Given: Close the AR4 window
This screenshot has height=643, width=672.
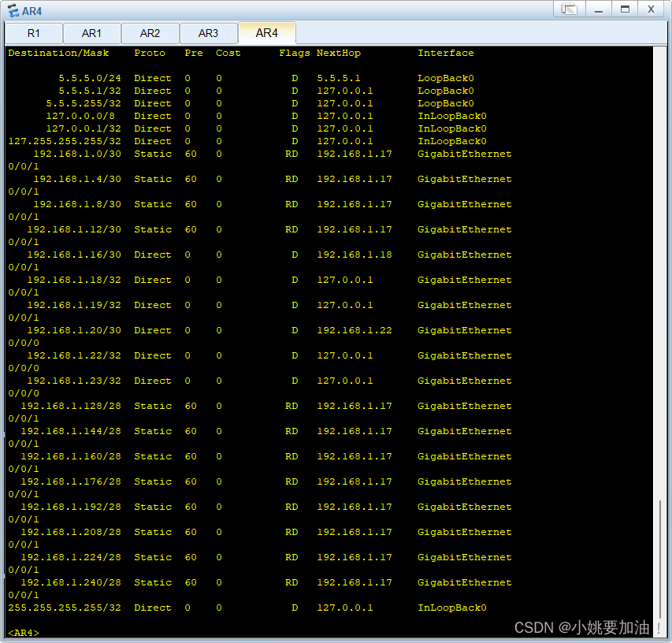Looking at the screenshot, I should pos(651,9).
